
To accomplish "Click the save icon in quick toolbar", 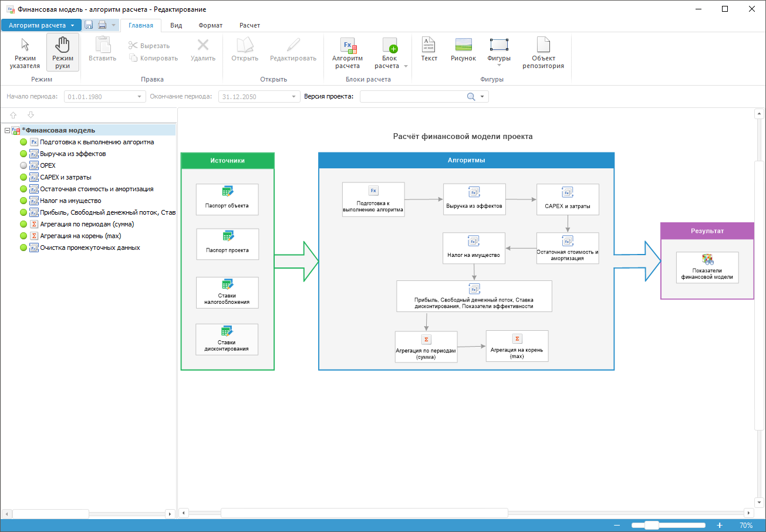I will (89, 25).
